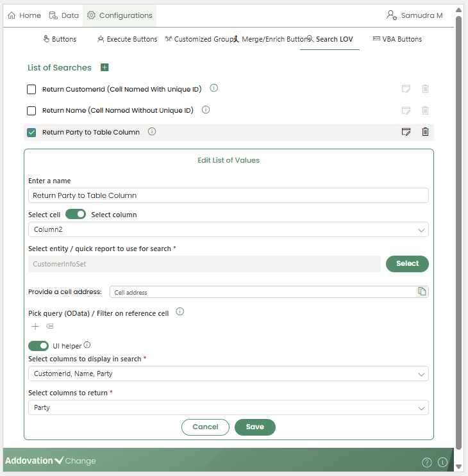
Task: Show info for Pick query OData filter
Action: pyautogui.click(x=180, y=312)
